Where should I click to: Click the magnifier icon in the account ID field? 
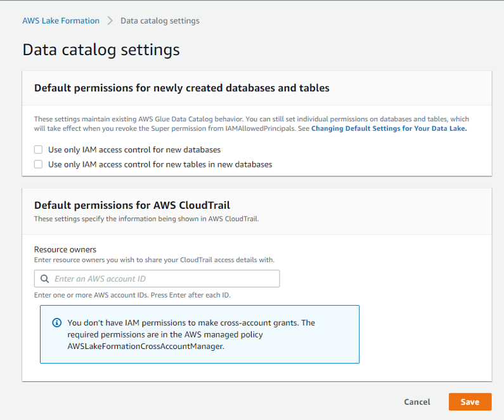[x=45, y=279]
